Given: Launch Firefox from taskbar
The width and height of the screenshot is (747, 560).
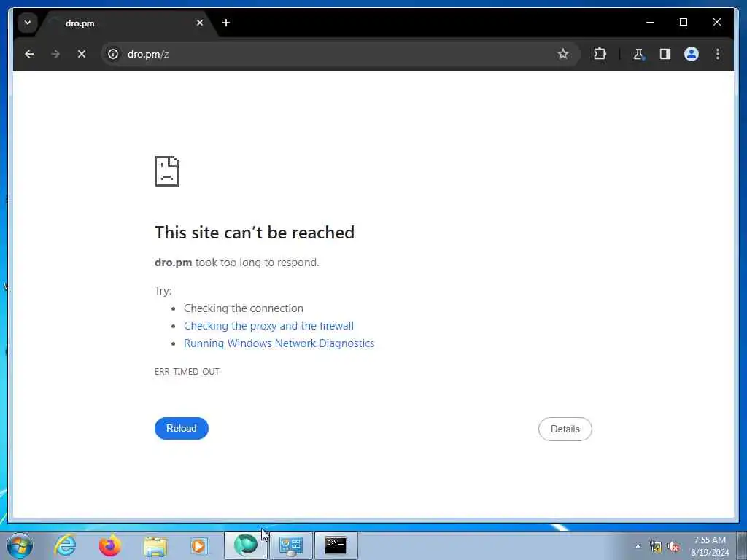Looking at the screenshot, I should point(110,545).
